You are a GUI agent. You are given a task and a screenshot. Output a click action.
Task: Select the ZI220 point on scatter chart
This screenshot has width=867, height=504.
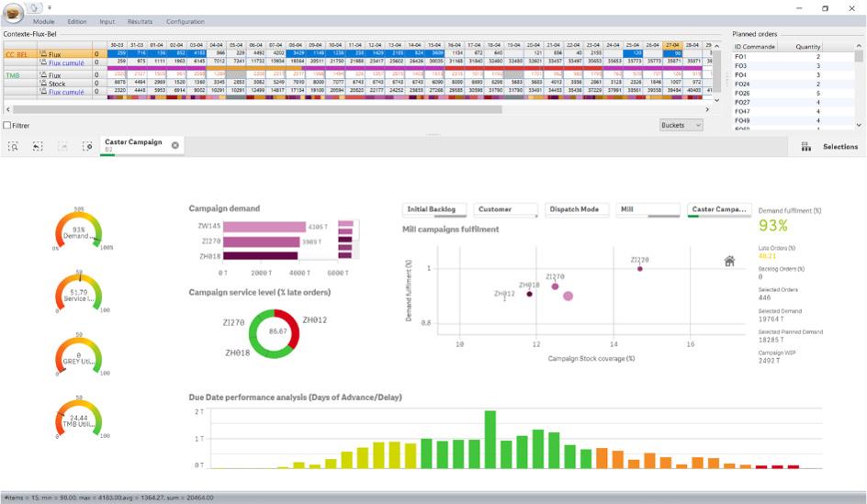pyautogui.click(x=640, y=269)
